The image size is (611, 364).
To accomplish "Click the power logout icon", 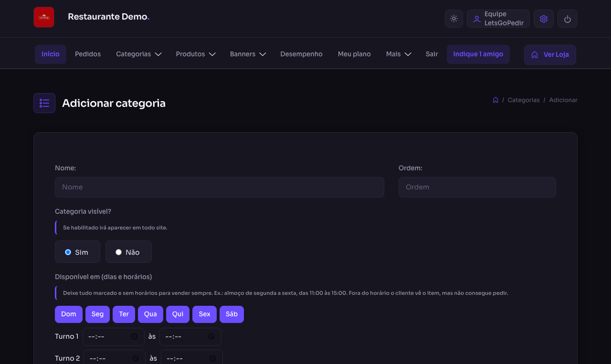I will (568, 19).
